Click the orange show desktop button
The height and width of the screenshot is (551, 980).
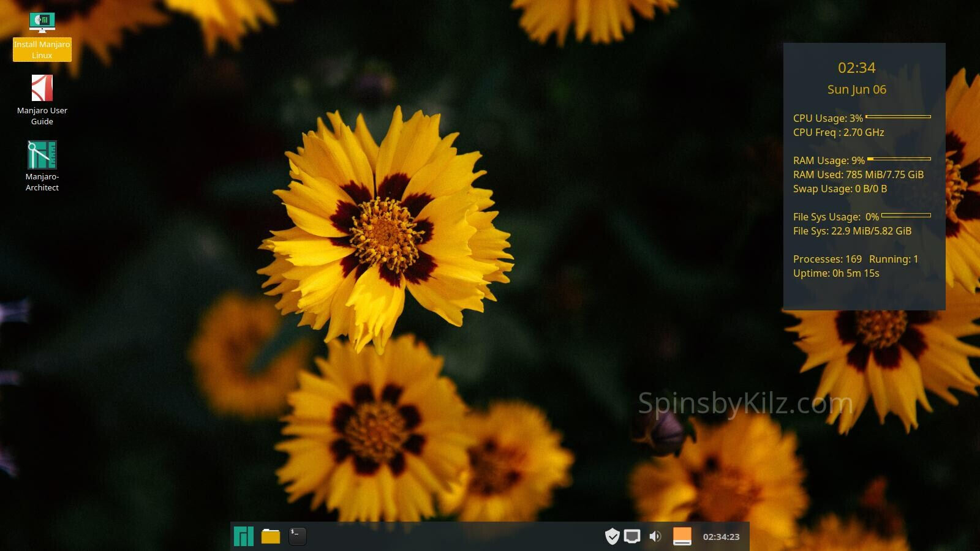[682, 536]
